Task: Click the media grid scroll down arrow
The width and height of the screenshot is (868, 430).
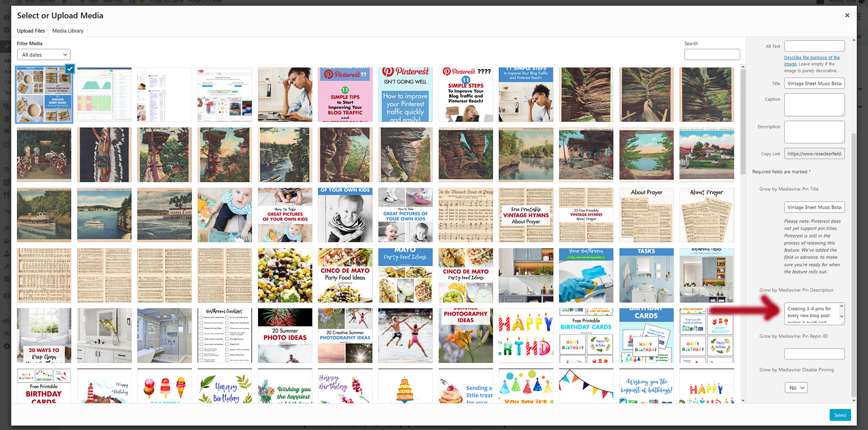Action: coord(743,400)
